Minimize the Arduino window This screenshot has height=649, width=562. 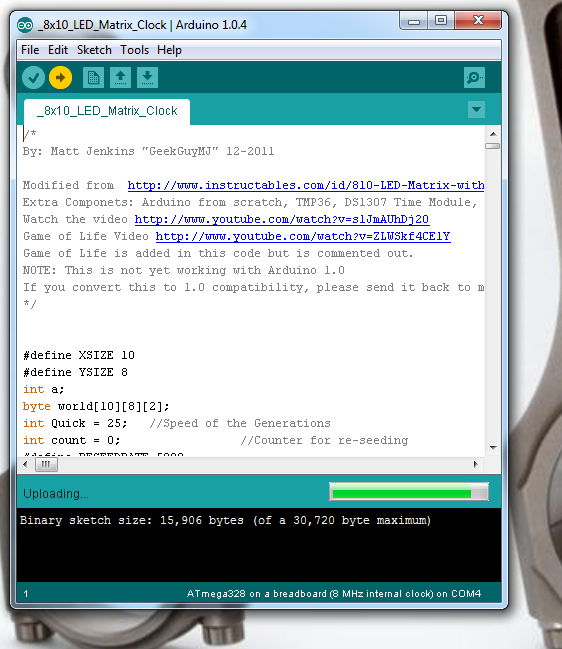point(414,21)
